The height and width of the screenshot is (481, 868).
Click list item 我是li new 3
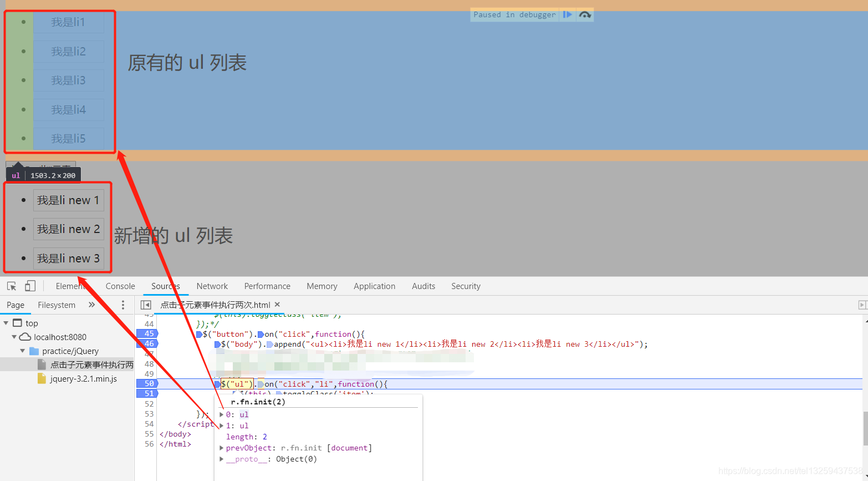(68, 259)
